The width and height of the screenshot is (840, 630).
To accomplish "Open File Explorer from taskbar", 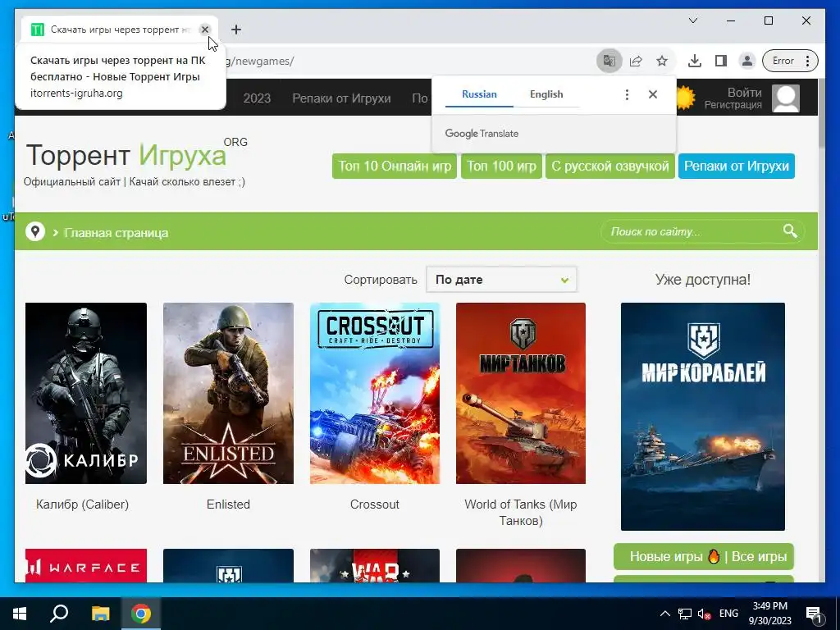I will 100,614.
